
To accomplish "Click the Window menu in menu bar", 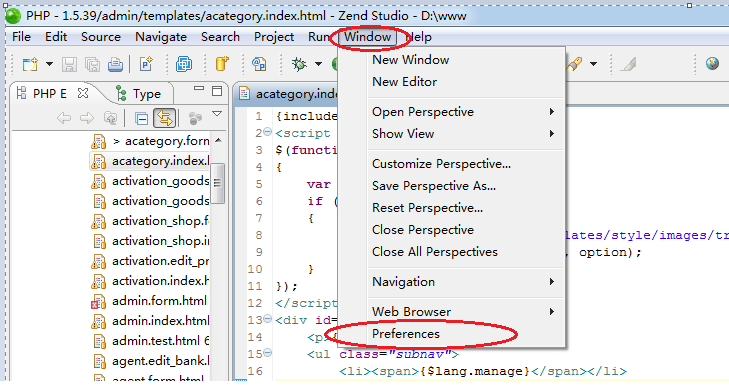I will 367,37.
